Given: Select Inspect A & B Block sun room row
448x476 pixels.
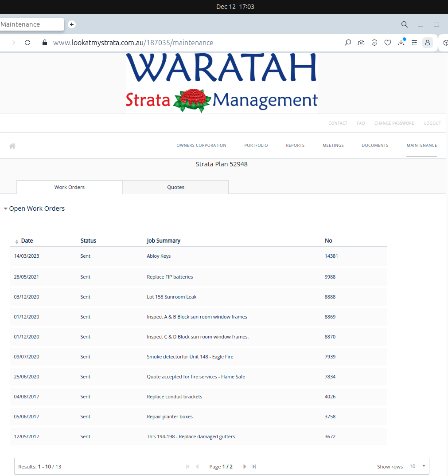Looking at the screenshot, I should point(199,317).
